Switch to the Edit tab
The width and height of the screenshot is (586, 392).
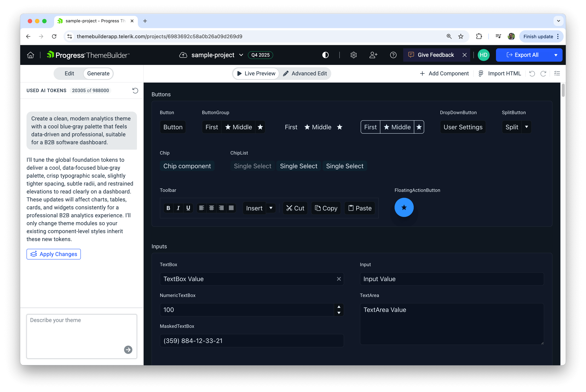[x=69, y=74]
